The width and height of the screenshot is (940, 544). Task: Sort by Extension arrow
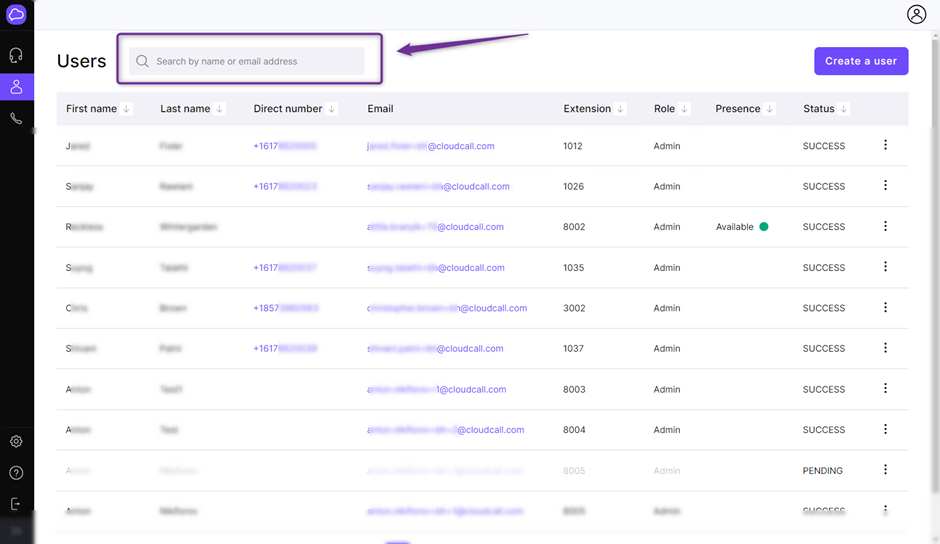click(620, 109)
